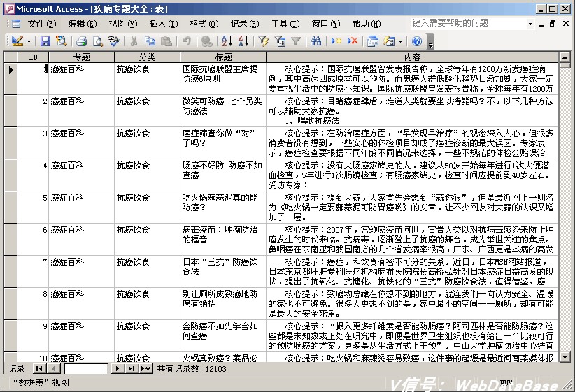The image size is (575, 392).
Task: Click title cell 国际抗癌联盟主席揭防癌6原则
Action: point(223,78)
